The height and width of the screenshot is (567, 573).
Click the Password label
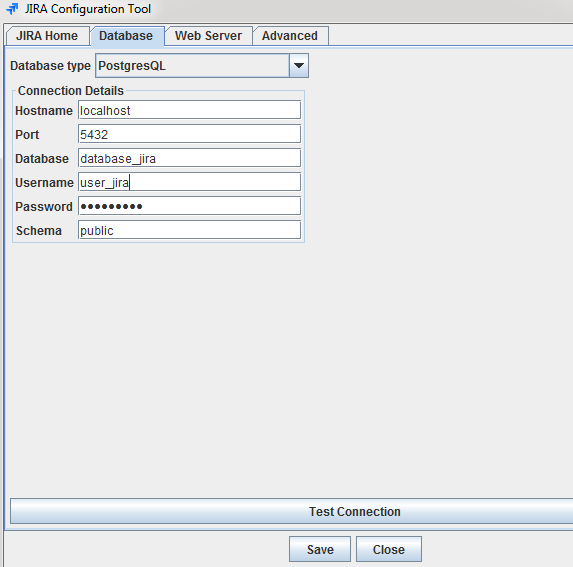(44, 207)
